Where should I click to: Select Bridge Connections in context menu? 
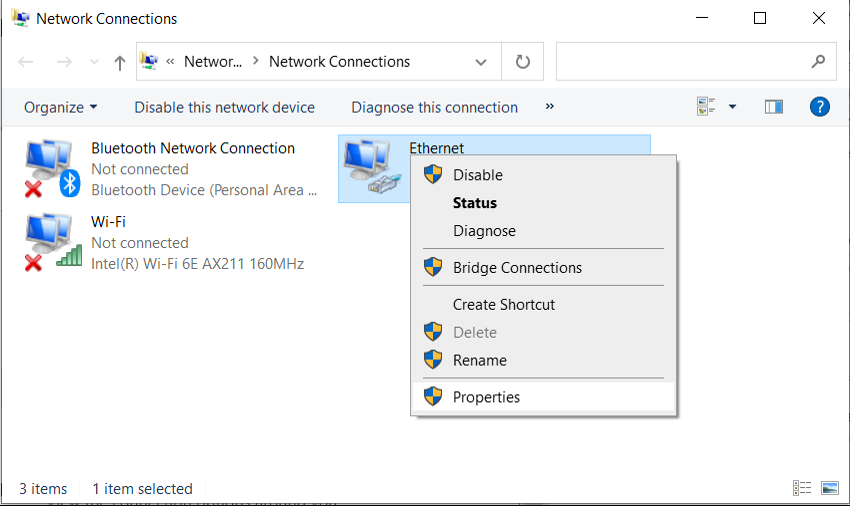517,268
